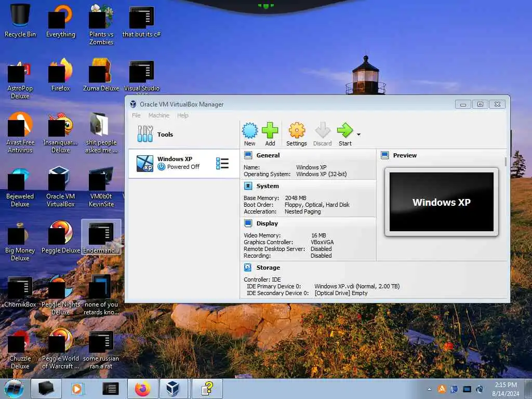Click the Windows XP Powered Off status icon
Image resolution: width=532 pixels, height=399 pixels.
click(x=161, y=167)
